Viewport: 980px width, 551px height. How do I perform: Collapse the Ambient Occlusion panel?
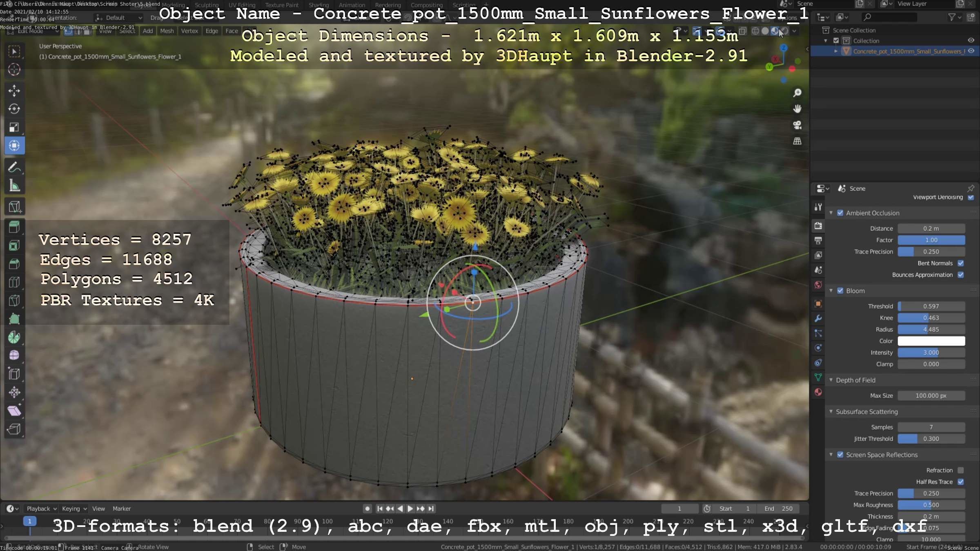tap(831, 213)
